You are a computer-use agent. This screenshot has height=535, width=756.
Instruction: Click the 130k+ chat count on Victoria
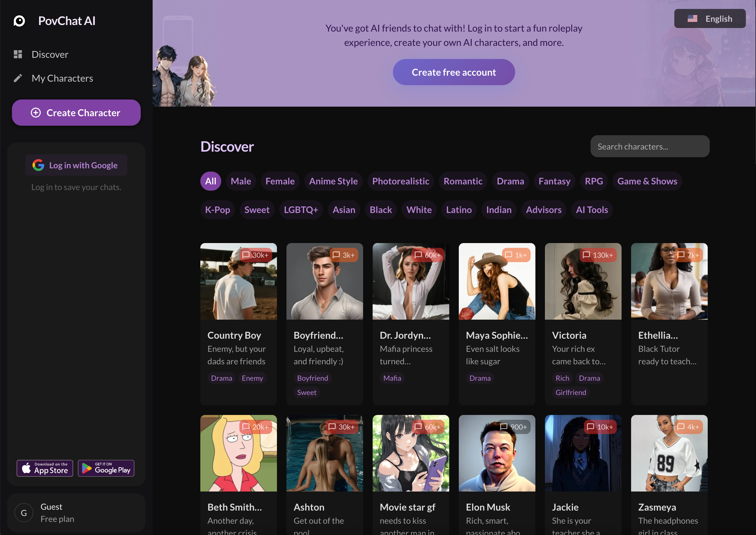tap(598, 255)
